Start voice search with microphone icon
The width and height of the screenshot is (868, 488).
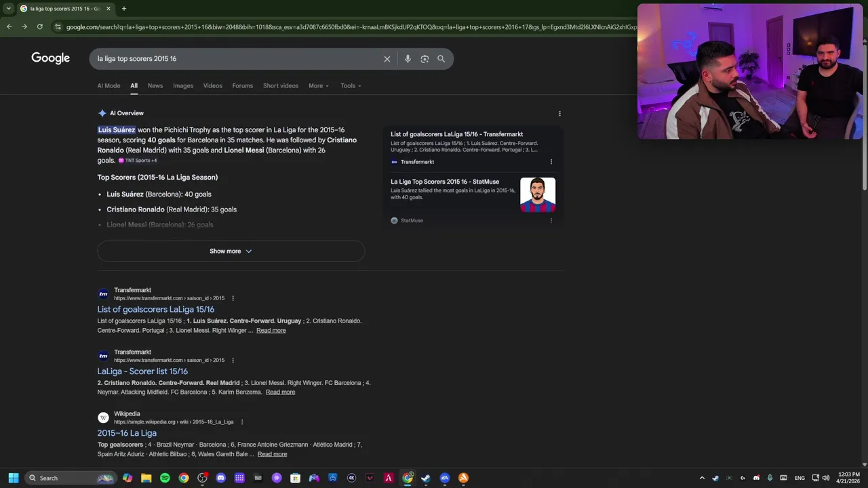click(x=408, y=59)
